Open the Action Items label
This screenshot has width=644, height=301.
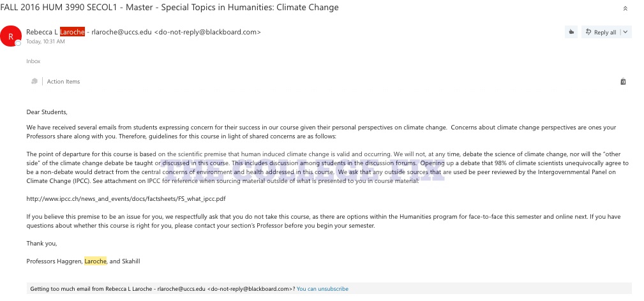tap(63, 82)
